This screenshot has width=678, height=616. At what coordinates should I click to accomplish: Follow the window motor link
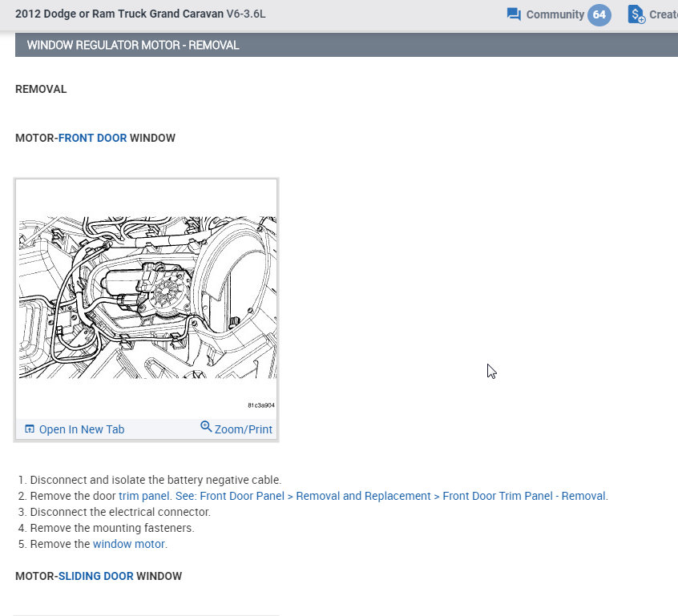pyautogui.click(x=129, y=544)
